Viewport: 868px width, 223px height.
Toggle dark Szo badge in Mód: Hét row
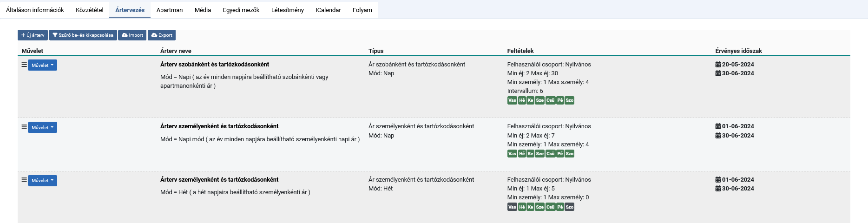[570, 207]
